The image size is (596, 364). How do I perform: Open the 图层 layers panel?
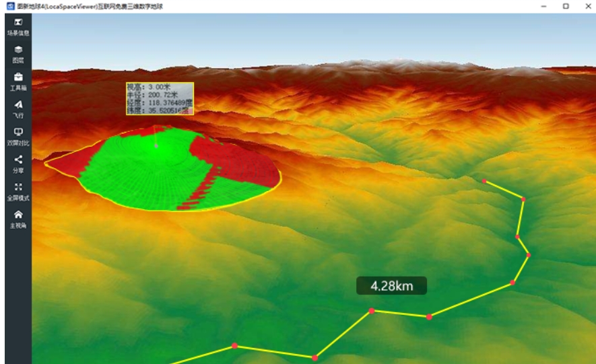click(x=18, y=54)
